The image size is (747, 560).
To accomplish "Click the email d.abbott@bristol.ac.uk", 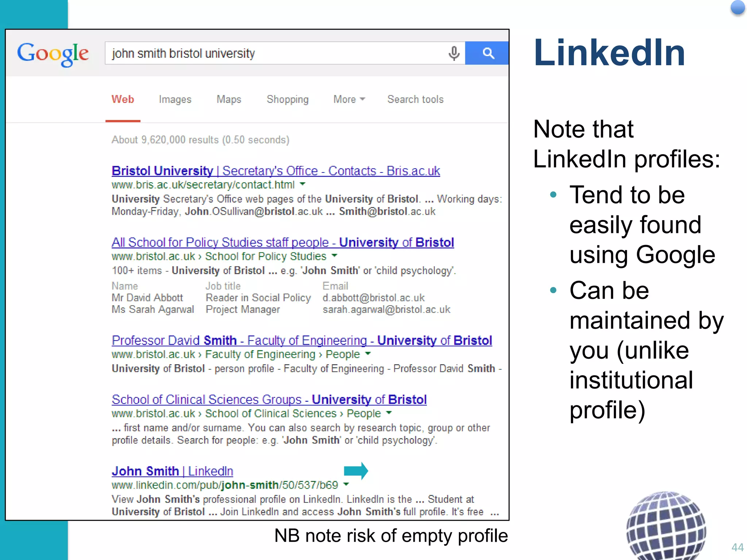I will point(373,298).
